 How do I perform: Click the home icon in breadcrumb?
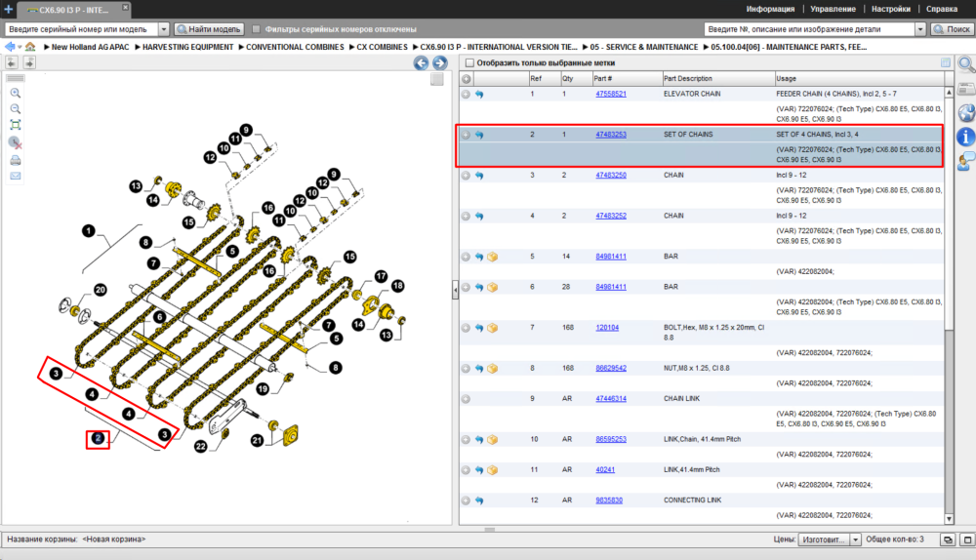30,47
